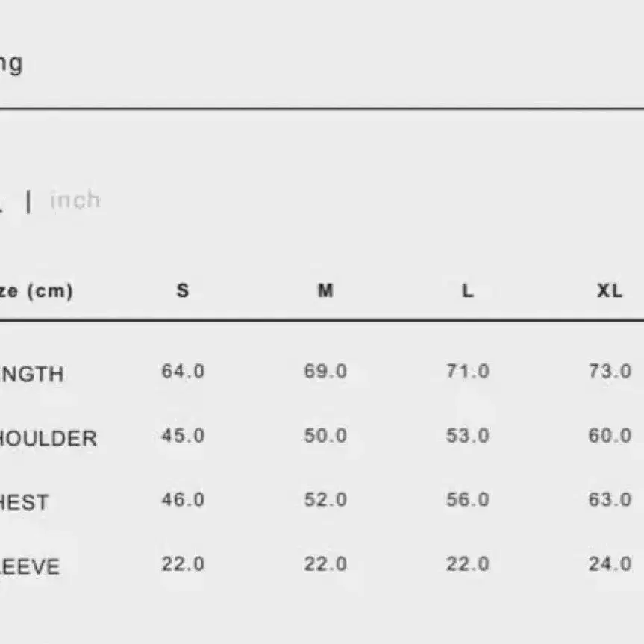
Task: Click the LENGTH row label
Action: pyautogui.click(x=31, y=374)
